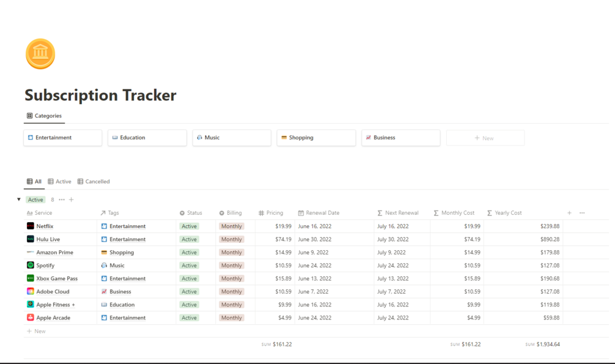Open the Netflix service icon
Screen dimensions: 615x364
[30, 226]
